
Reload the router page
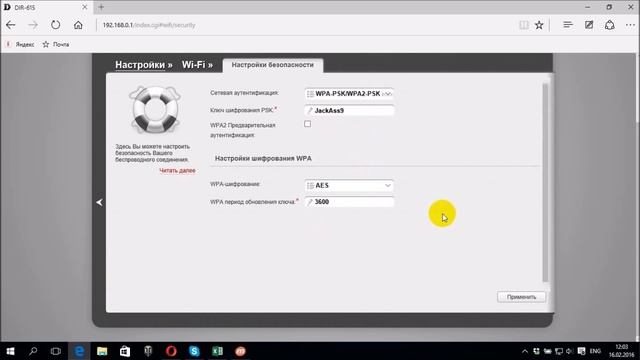coord(56,25)
